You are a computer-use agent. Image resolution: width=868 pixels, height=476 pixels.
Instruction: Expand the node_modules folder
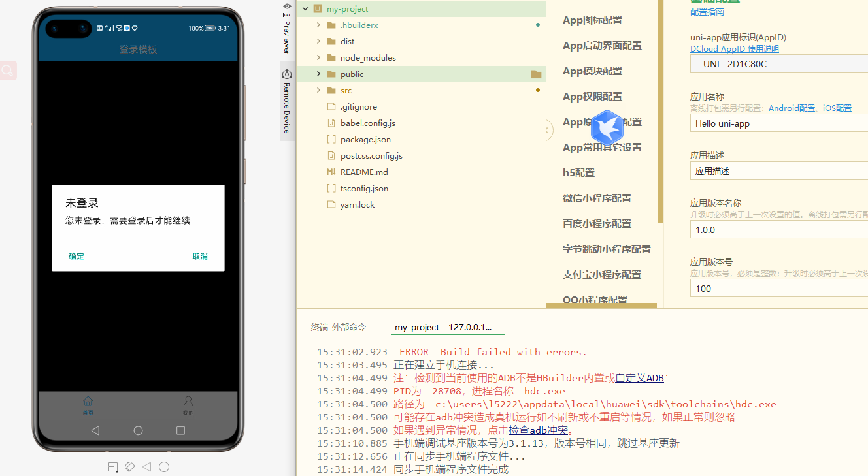click(318, 58)
